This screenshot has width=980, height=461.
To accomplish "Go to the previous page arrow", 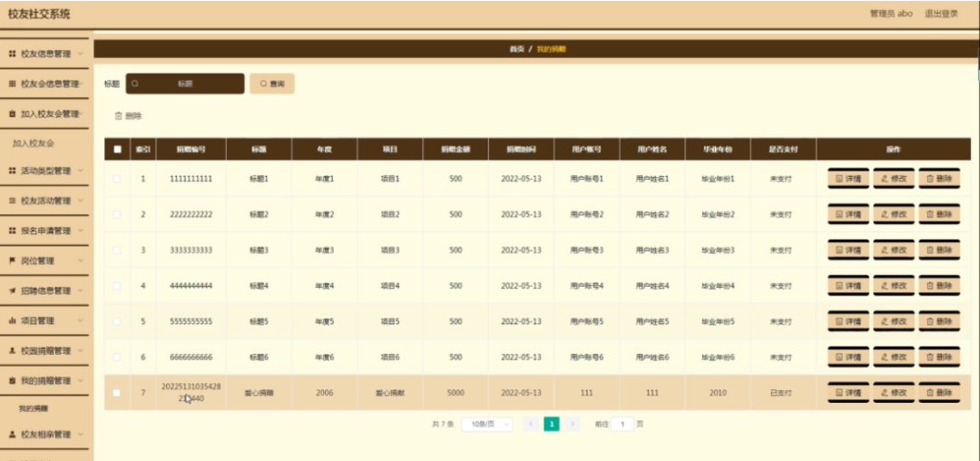I will point(531,424).
